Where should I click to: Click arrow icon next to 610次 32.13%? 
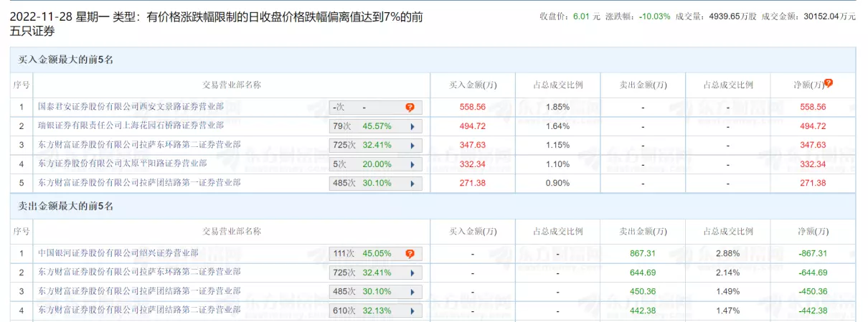(412, 311)
